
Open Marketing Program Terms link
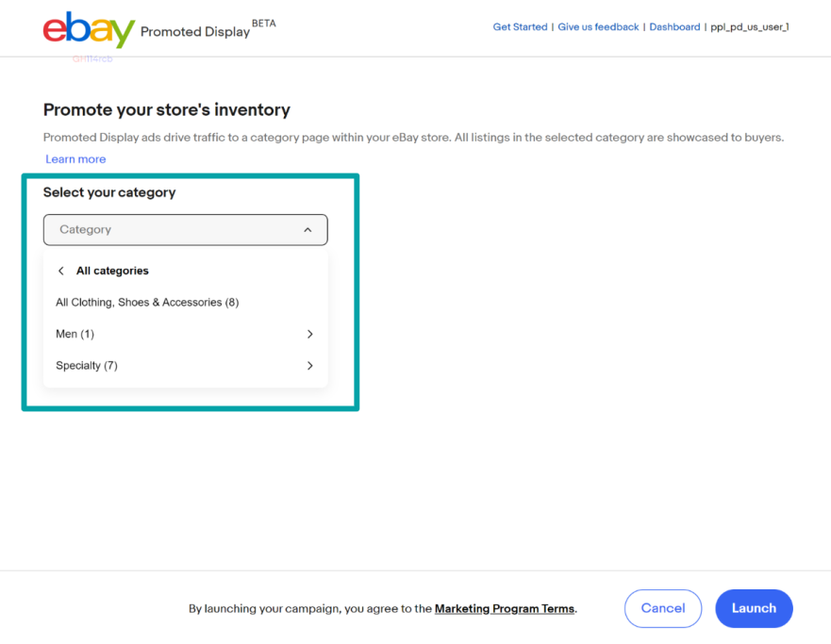505,609
